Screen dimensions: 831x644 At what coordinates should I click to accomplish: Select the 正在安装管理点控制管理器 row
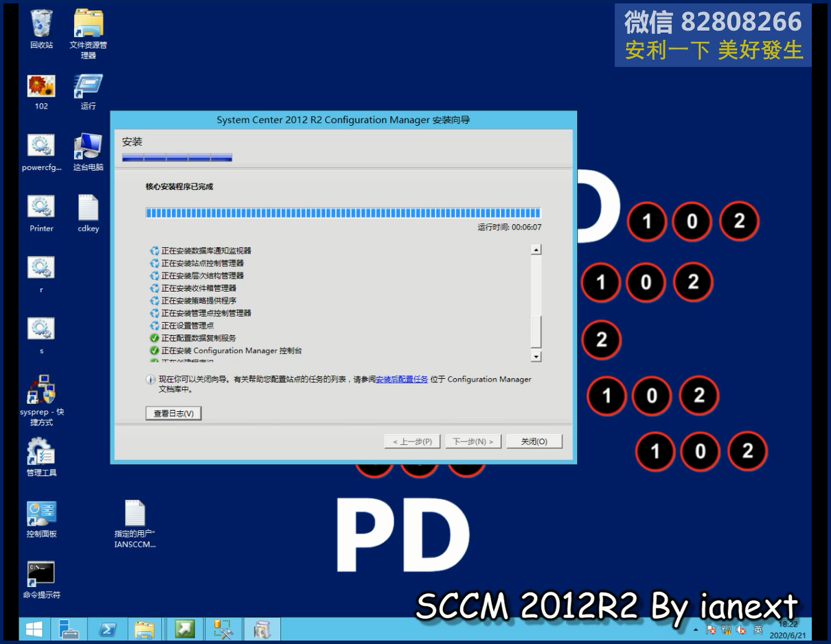200,313
